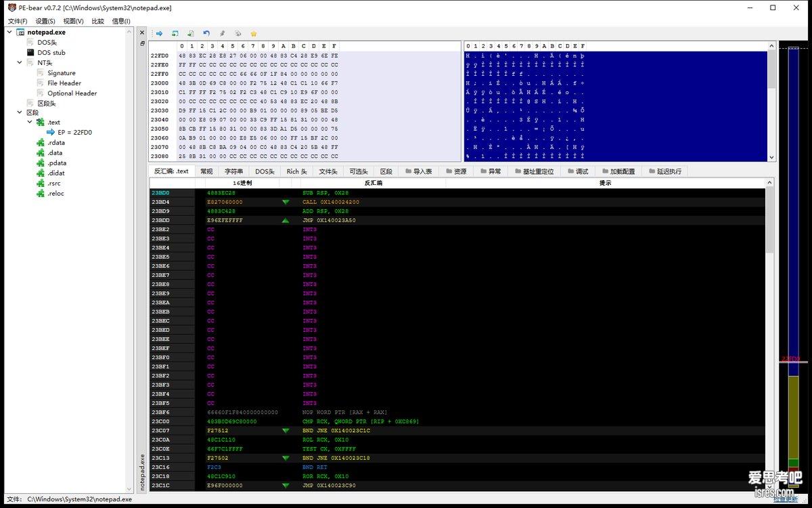The height and width of the screenshot is (508, 812).
Task: Click the 提示 column header
Action: [x=606, y=183]
